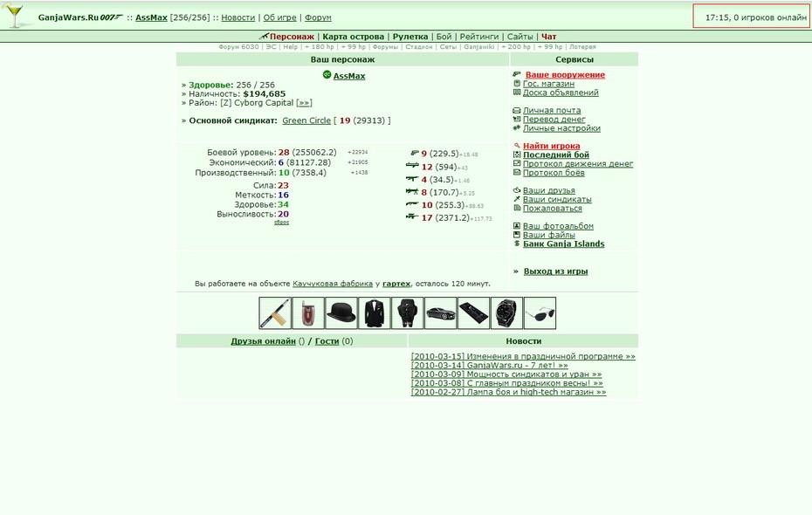The height and width of the screenshot is (515, 812).
Task: Open the Протокол боёв link
Action: coord(554,172)
